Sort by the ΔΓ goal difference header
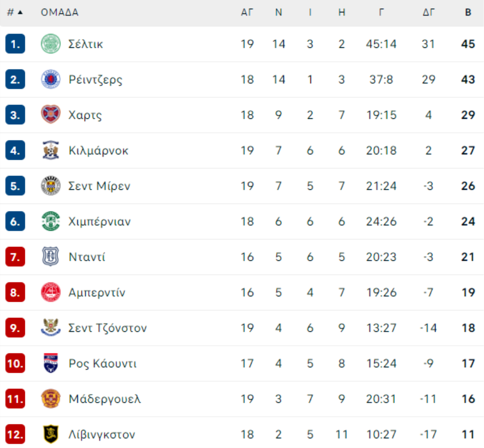 click(x=429, y=12)
